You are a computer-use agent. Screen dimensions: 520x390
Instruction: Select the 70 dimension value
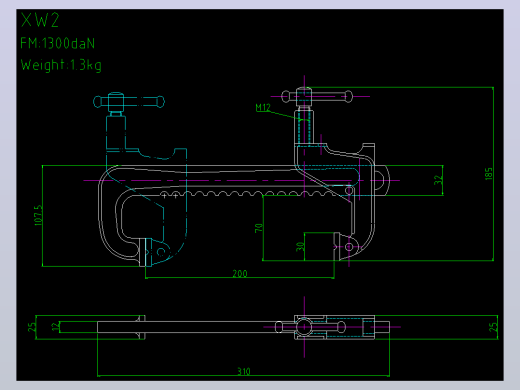tap(259, 228)
